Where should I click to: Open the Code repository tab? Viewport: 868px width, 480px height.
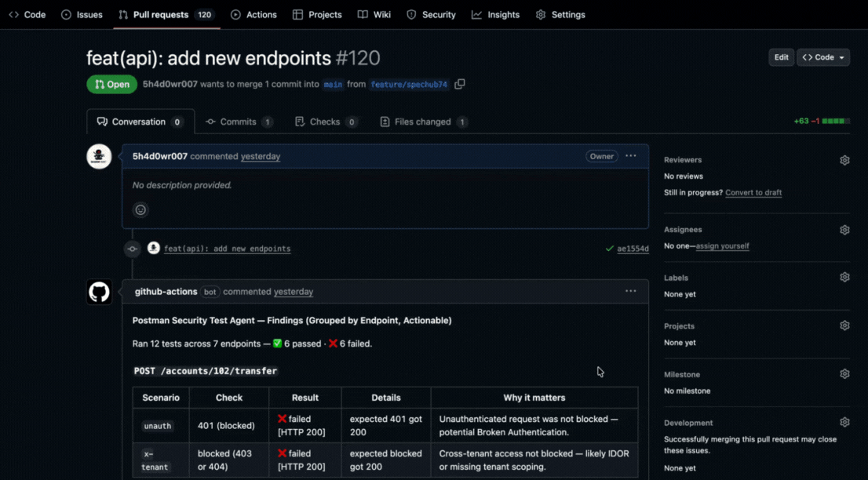tap(27, 15)
